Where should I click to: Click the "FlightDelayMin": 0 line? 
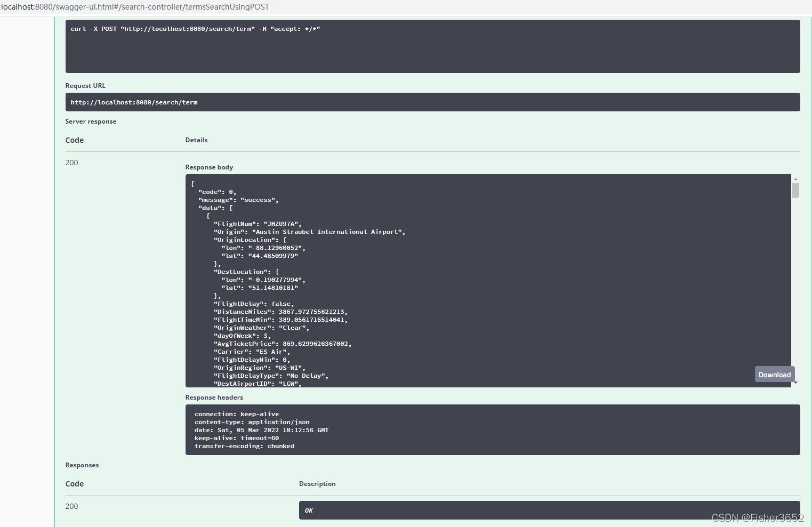[x=252, y=360]
